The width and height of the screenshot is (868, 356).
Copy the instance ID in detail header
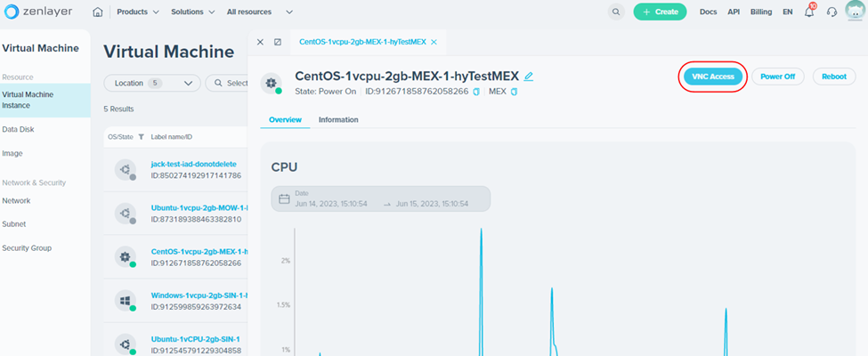476,92
